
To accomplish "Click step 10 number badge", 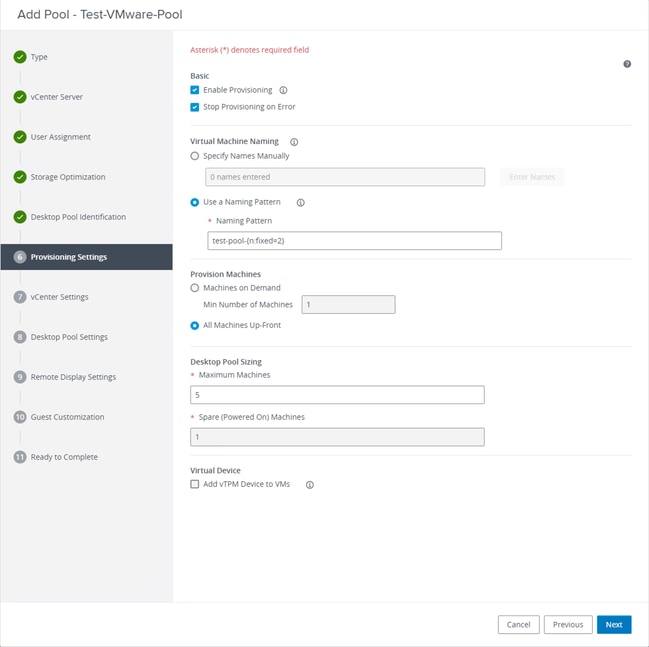I will (x=20, y=417).
